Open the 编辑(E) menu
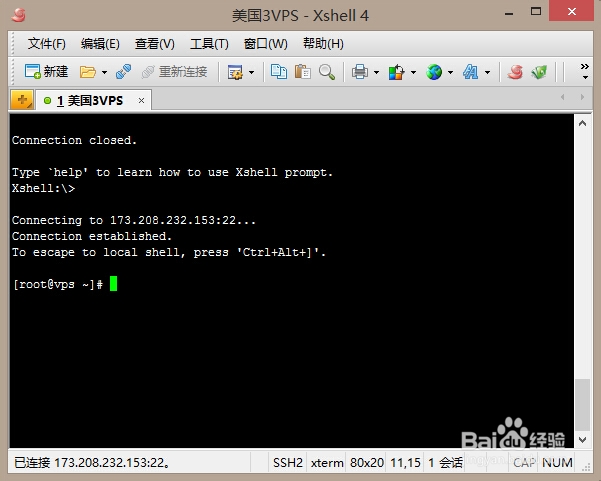This screenshot has width=601, height=481. click(x=100, y=44)
